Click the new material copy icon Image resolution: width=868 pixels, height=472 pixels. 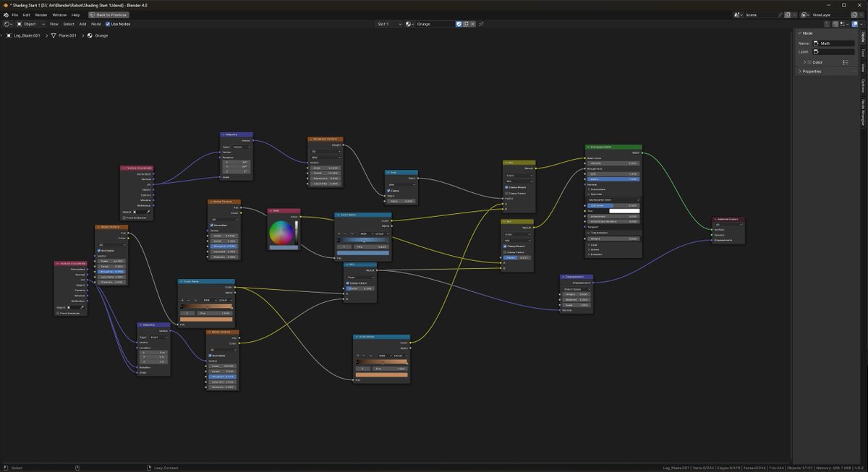466,24
